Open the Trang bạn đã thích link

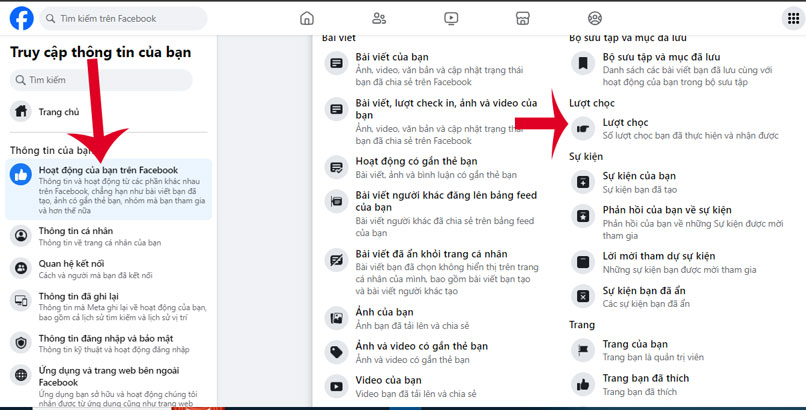pos(646,378)
